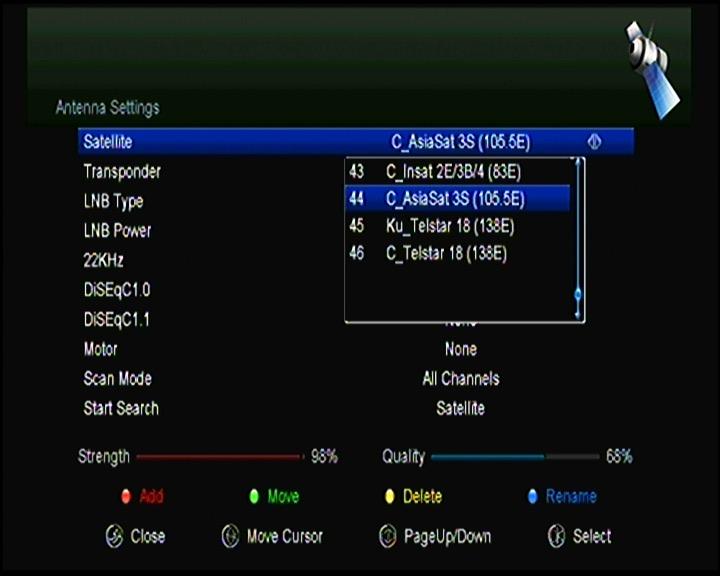Click the Antenna Settings title
720x576 pixels.
[107, 108]
